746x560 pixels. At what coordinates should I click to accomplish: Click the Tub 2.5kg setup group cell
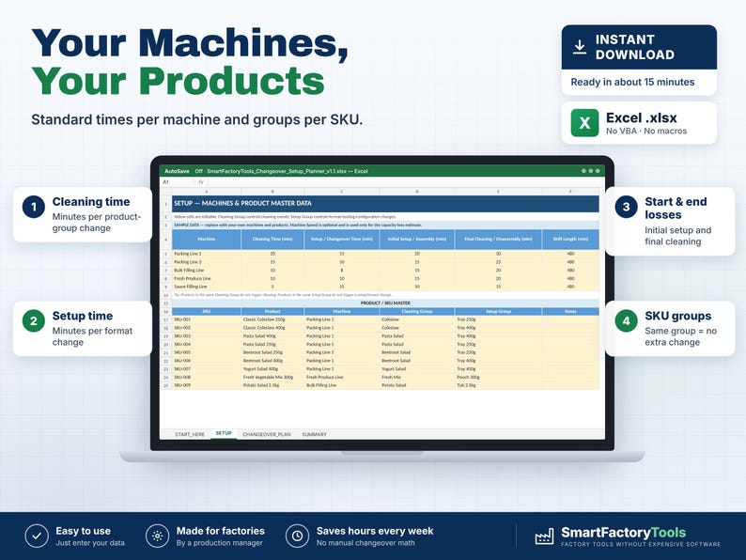click(498, 385)
